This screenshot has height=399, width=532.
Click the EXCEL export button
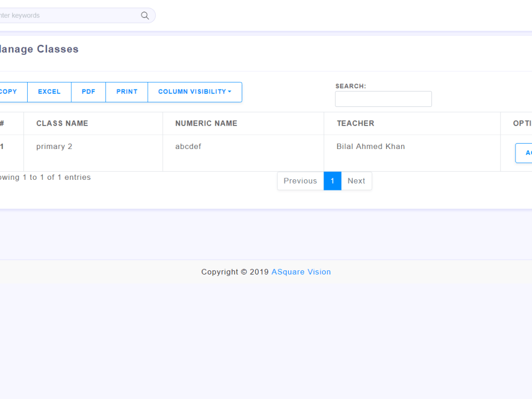coord(49,92)
